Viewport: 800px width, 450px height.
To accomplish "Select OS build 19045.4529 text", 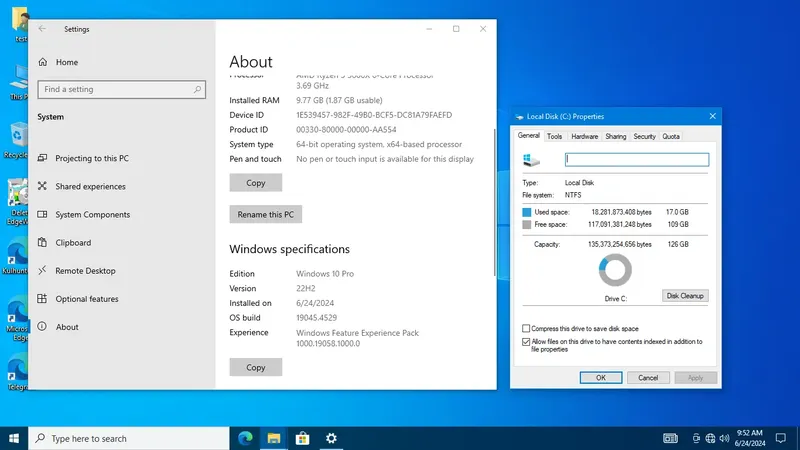I will 316,317.
